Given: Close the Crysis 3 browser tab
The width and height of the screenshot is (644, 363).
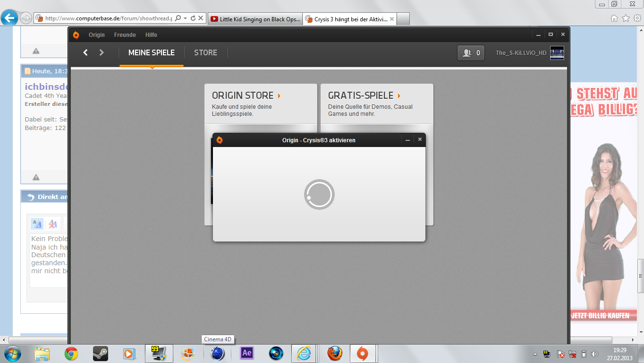Looking at the screenshot, I should click(x=391, y=19).
